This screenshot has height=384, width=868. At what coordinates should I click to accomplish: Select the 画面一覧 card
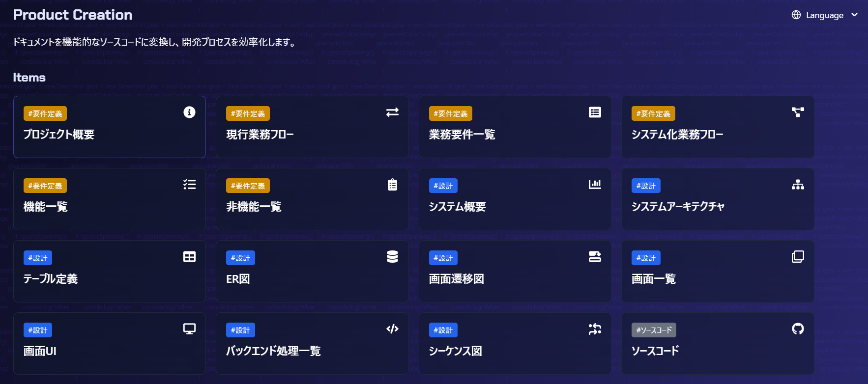tap(718, 272)
